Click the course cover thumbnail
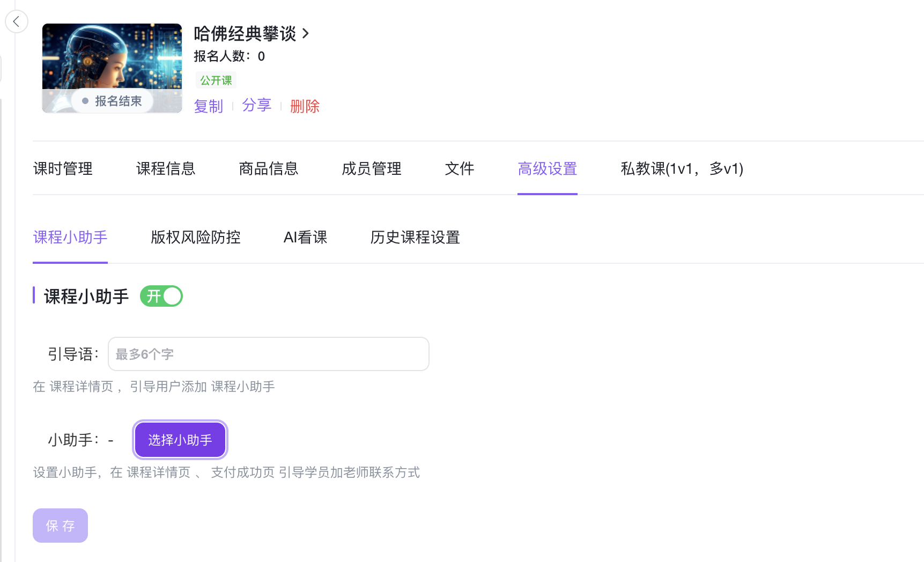Screen dimensions: 924x562 coord(112,68)
